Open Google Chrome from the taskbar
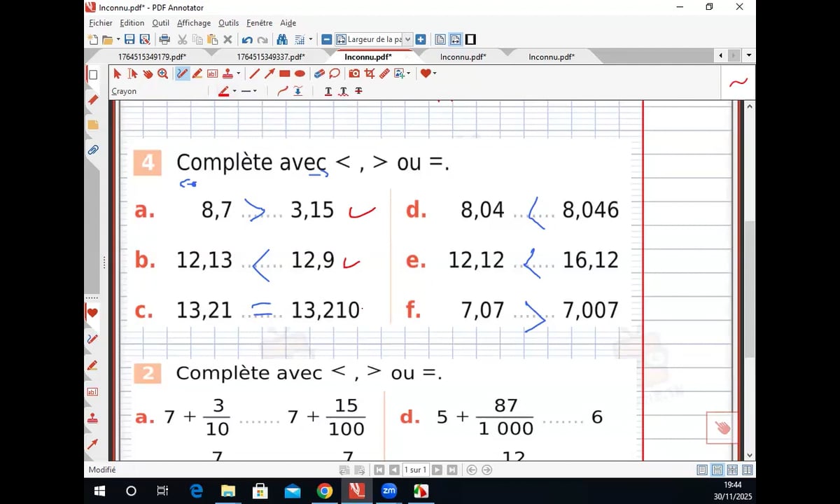This screenshot has height=504, width=840. coord(324,491)
